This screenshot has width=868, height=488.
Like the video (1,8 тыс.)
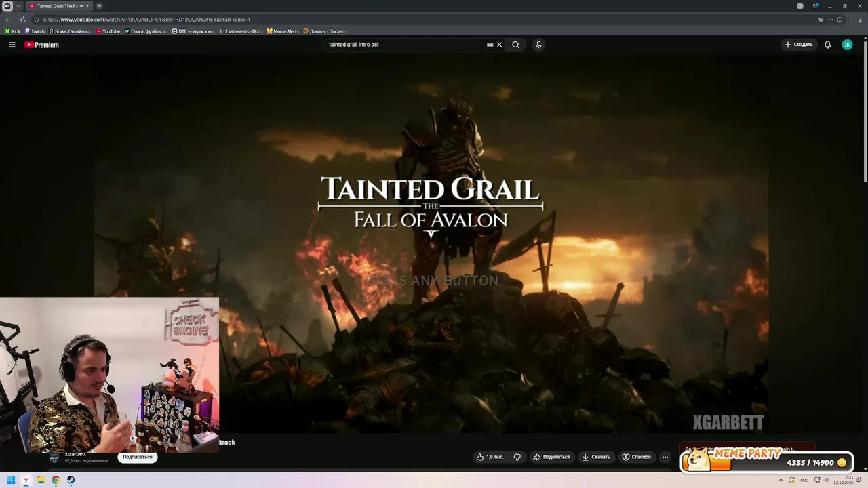click(490, 457)
